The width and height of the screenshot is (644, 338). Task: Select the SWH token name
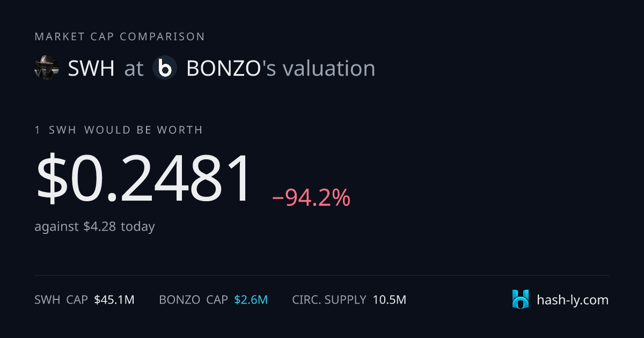[91, 69]
